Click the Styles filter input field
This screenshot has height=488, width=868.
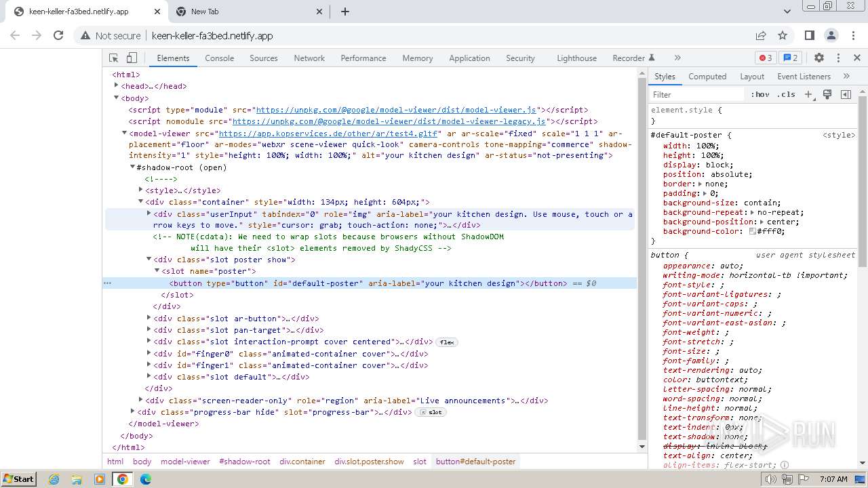697,95
